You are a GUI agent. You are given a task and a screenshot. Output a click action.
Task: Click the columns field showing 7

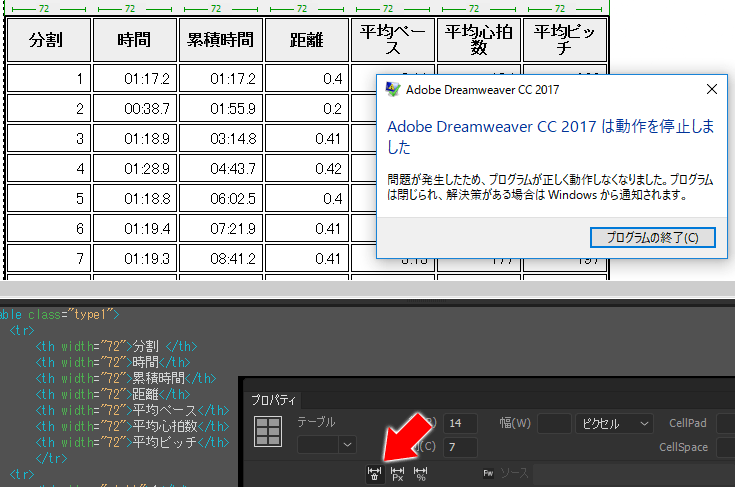tap(461, 446)
